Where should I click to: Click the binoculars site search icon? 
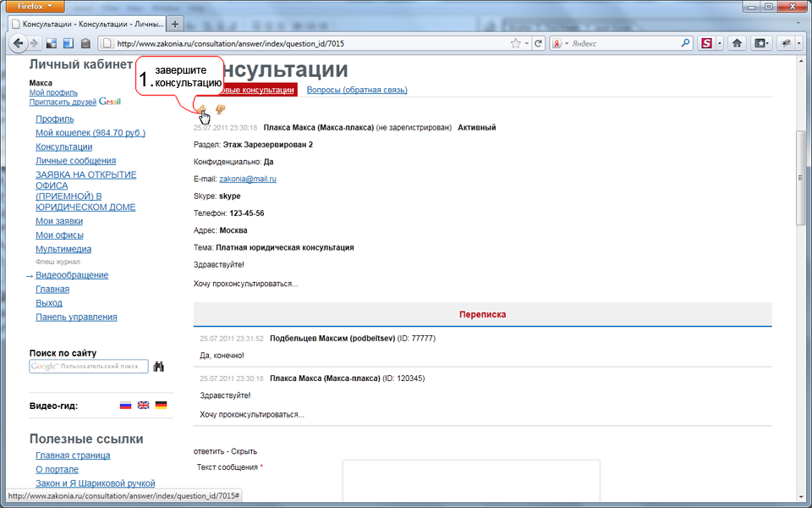(x=158, y=367)
